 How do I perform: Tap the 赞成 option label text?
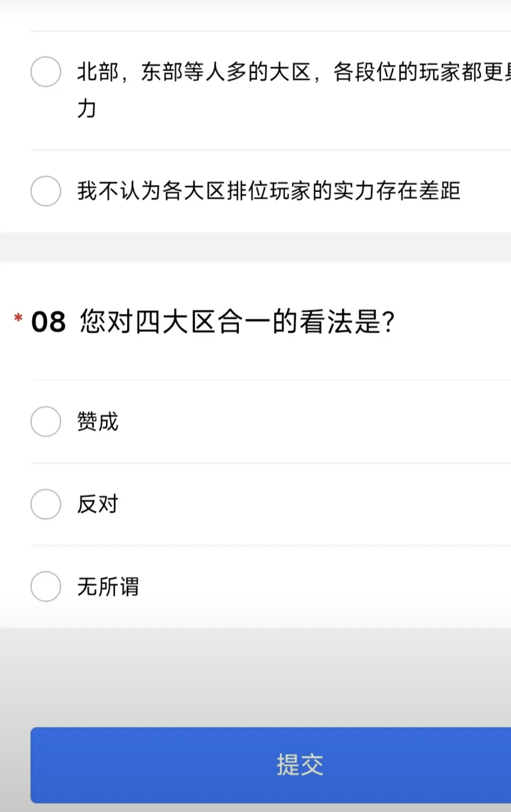coord(97,421)
